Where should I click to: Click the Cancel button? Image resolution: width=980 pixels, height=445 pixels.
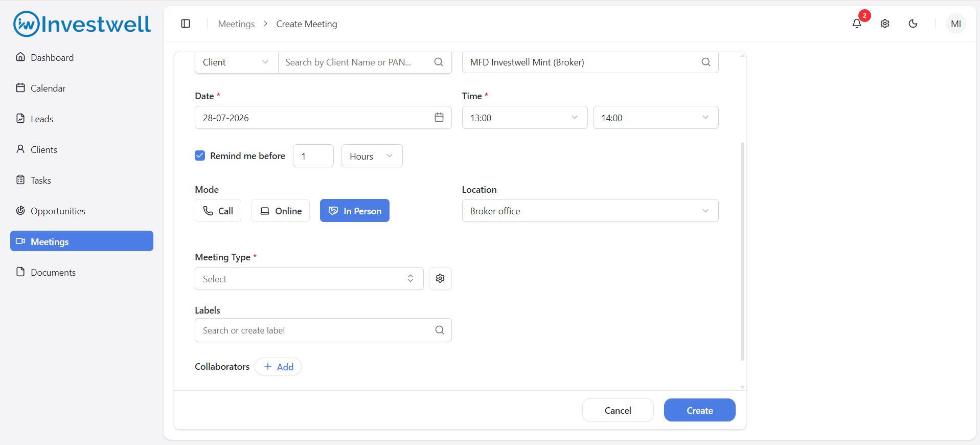[x=618, y=410]
